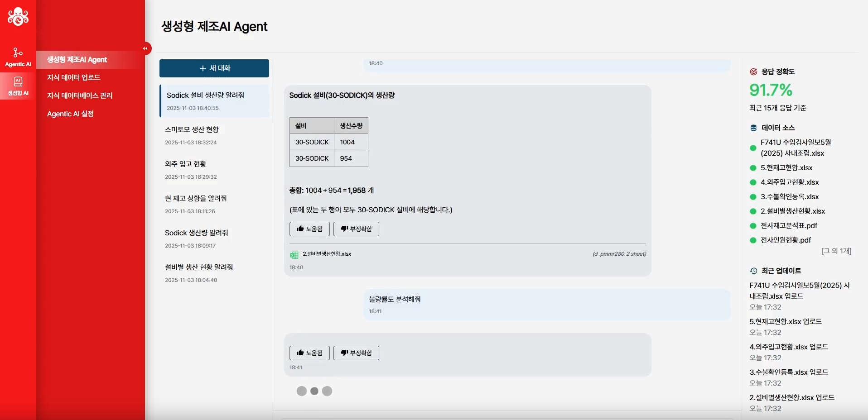868x420 pixels.
Task: Open the 스미토모 생산 현황 conversation
Action: pyautogui.click(x=214, y=135)
